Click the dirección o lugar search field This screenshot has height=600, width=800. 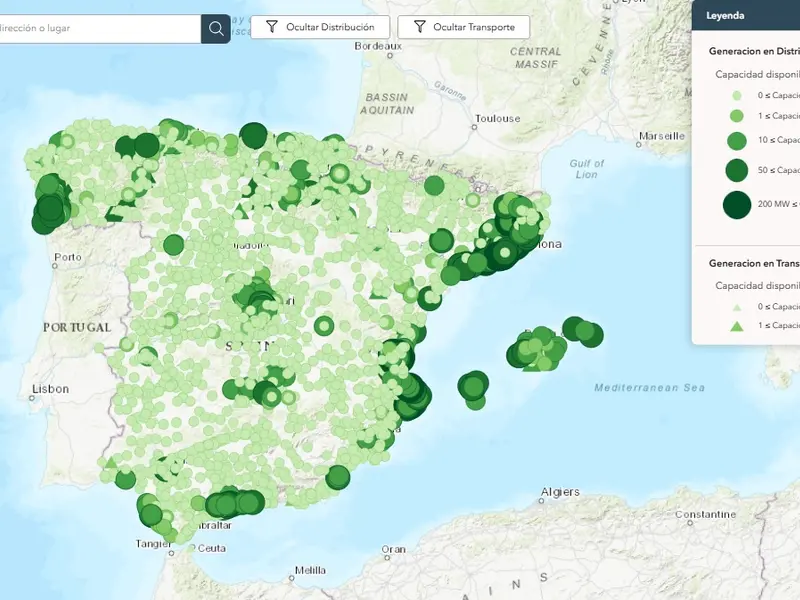pyautogui.click(x=100, y=28)
